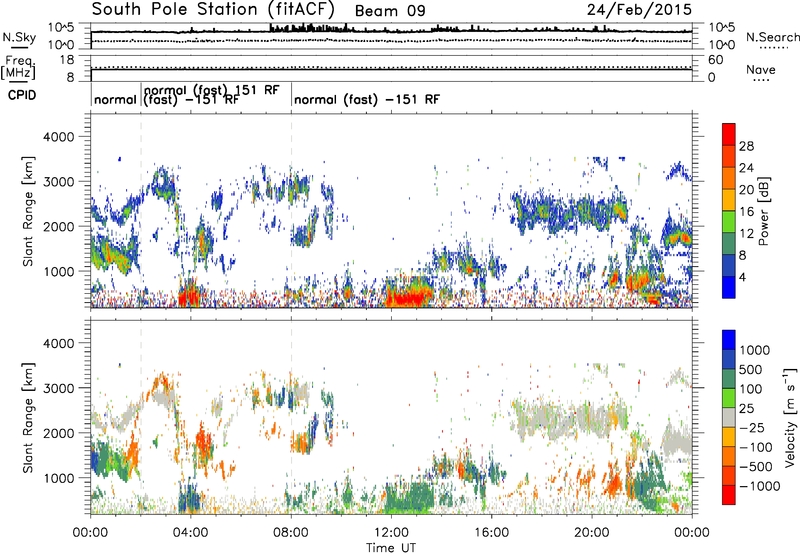Image resolution: width=800 pixels, height=554 pixels.
Task: Click Slant Range label of power panel
Action: point(28,211)
